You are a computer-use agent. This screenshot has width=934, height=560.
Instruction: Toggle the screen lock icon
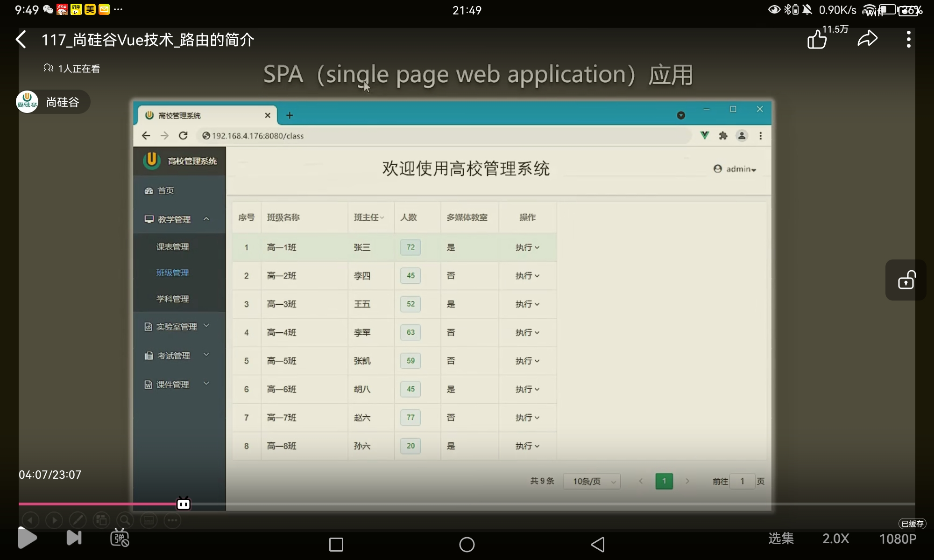pos(906,280)
